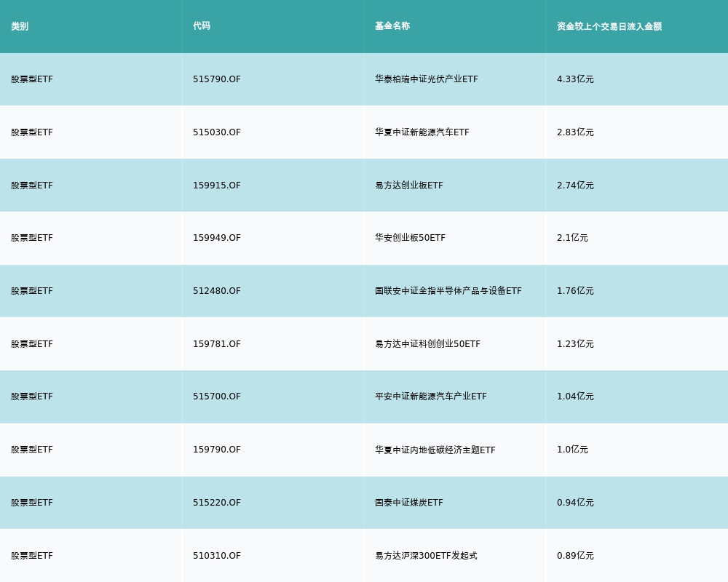Click the 1.76亿元 inflow value
The image size is (728, 582).
[x=575, y=291]
